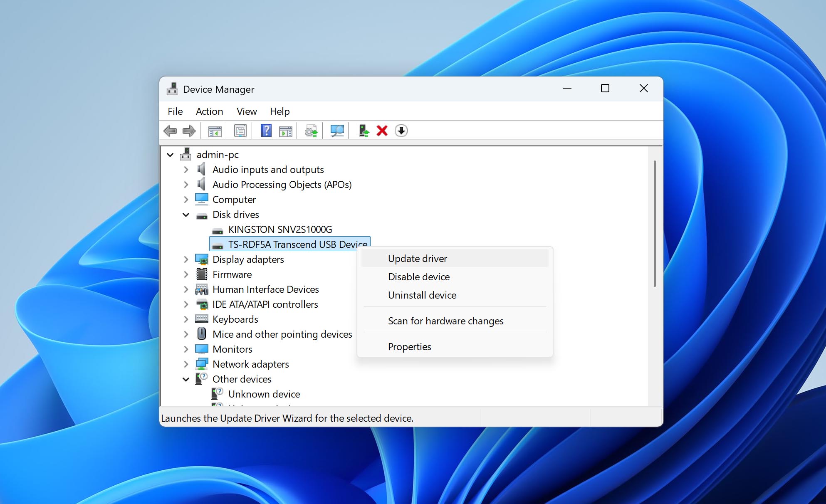Click the red X Uninstall device icon

pyautogui.click(x=381, y=131)
